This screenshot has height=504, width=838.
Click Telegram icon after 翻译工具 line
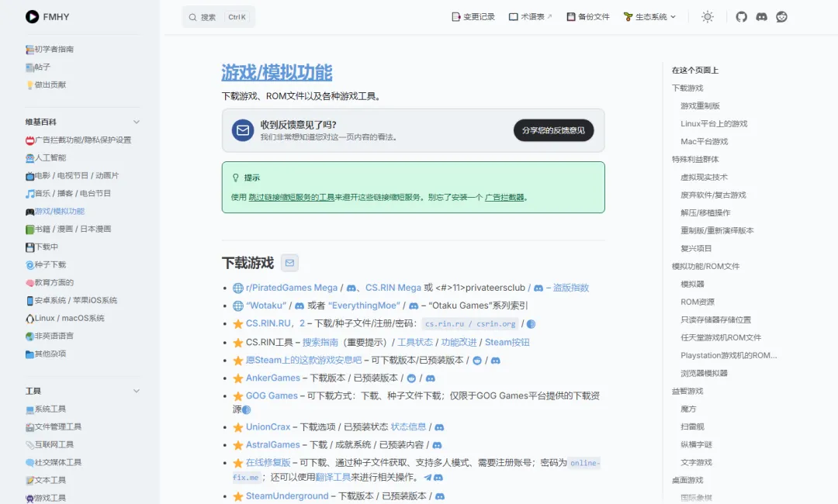point(428,478)
